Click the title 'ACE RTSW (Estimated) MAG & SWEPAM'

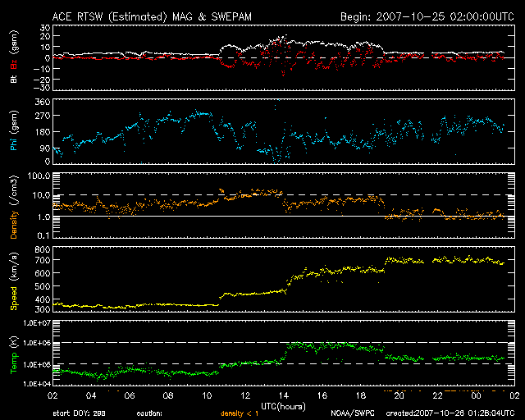tap(152, 16)
